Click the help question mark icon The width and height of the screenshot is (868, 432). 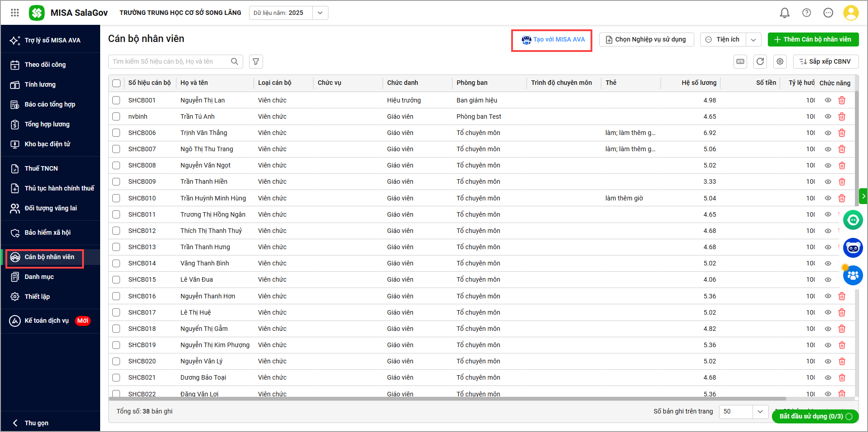coord(807,13)
